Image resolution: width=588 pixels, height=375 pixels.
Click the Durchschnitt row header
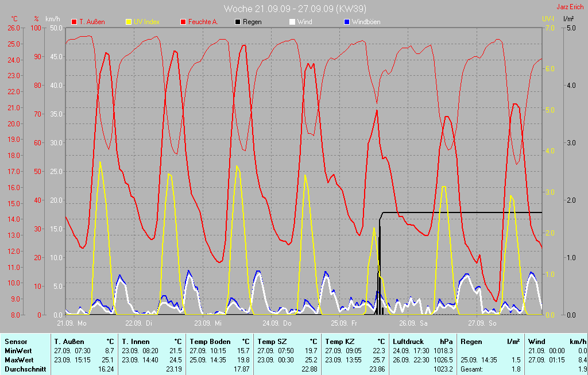pos(25,369)
